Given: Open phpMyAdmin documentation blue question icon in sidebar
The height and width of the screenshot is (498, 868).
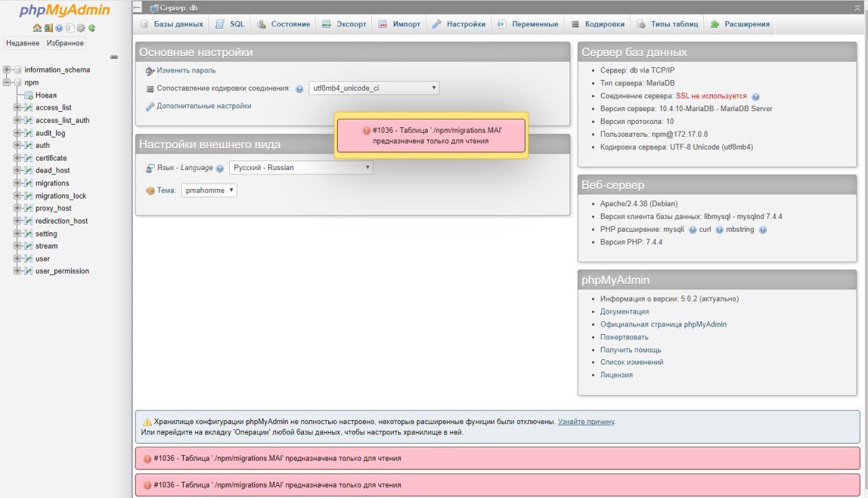Looking at the screenshot, I should point(59,28).
